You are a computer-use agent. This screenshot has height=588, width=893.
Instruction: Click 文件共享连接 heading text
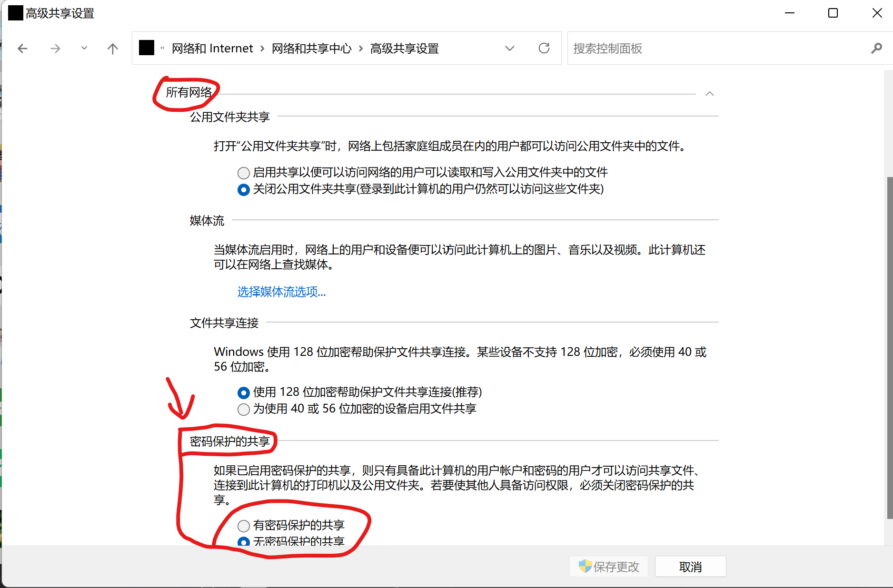224,323
